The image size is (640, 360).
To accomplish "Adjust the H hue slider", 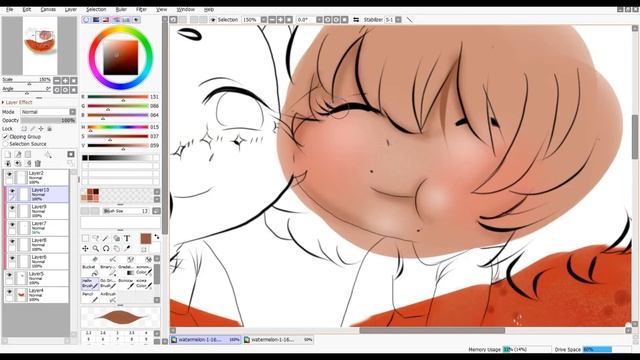I will (118, 127).
